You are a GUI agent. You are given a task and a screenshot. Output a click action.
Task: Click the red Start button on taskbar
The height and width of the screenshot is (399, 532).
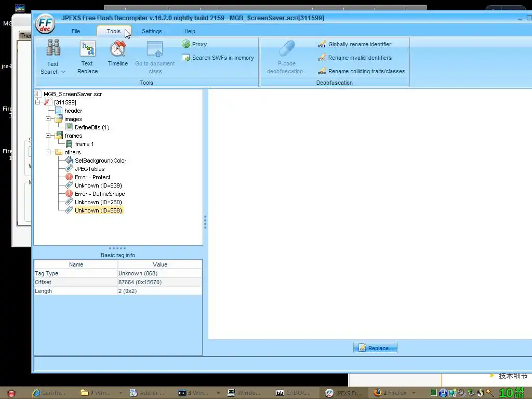[x=11, y=393]
